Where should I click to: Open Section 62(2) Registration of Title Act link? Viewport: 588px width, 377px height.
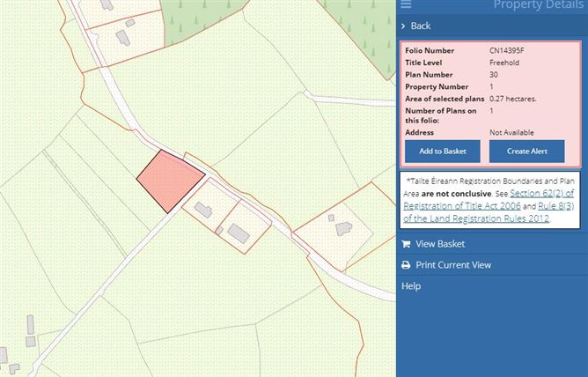tap(489, 200)
